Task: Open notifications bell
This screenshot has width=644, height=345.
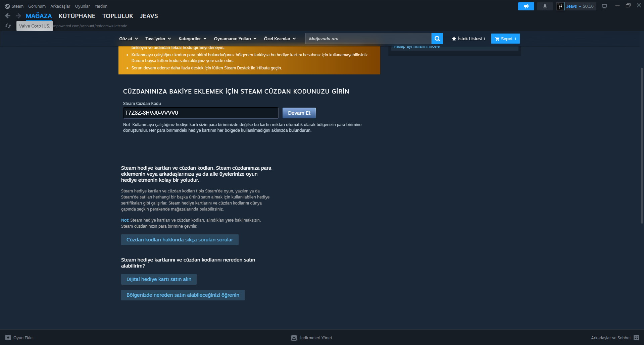Action: pyautogui.click(x=545, y=6)
